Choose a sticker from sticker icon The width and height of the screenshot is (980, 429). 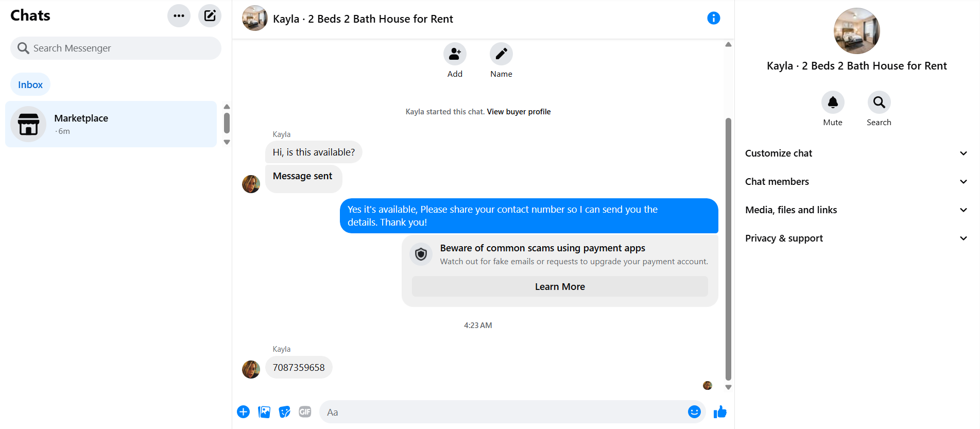tap(285, 412)
